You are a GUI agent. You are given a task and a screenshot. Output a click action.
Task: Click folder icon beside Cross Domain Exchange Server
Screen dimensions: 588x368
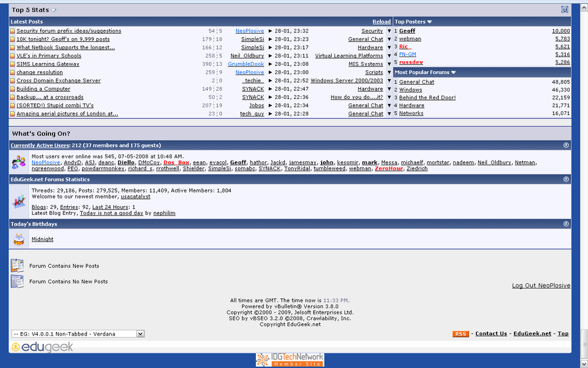click(x=12, y=81)
